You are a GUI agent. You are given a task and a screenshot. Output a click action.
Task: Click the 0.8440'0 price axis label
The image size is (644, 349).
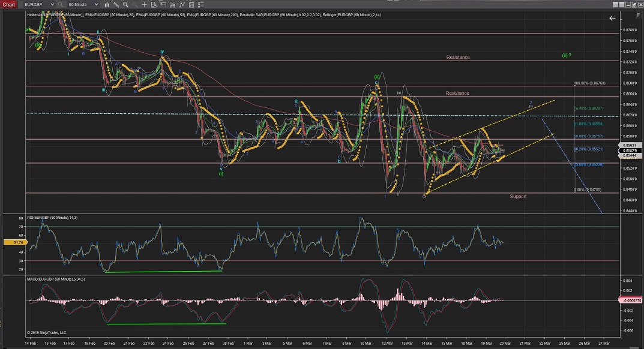point(630,211)
